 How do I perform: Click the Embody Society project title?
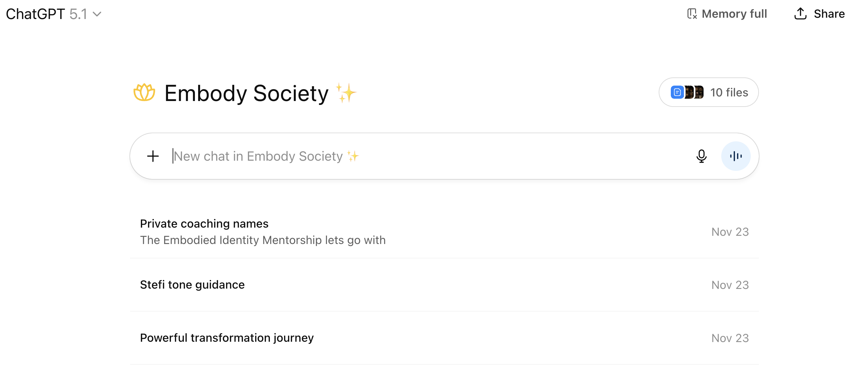pyautogui.click(x=246, y=93)
